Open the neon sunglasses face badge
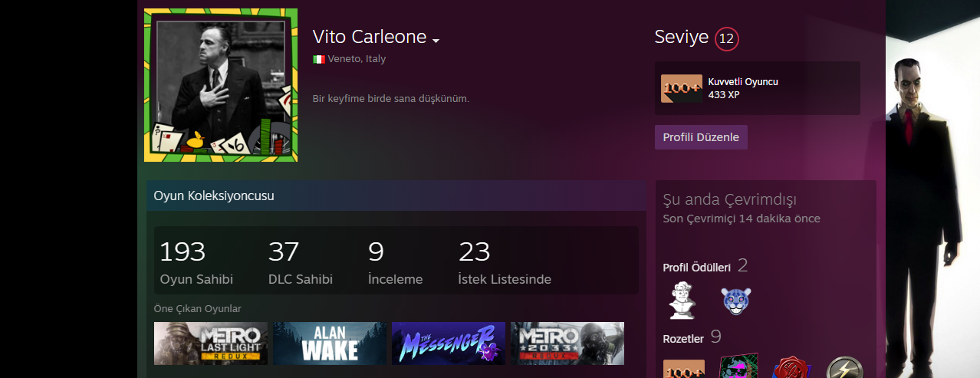Viewport: 980px width, 378px height. pos(738,366)
